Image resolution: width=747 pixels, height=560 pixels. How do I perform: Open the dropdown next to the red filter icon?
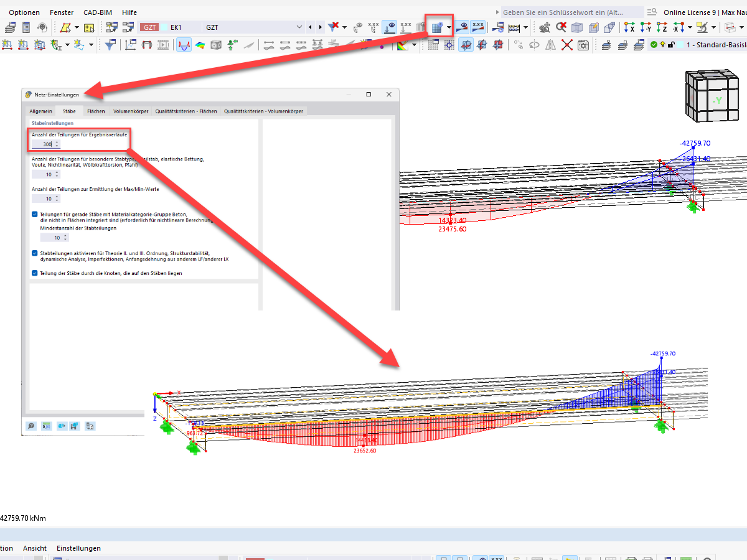[x=344, y=27]
